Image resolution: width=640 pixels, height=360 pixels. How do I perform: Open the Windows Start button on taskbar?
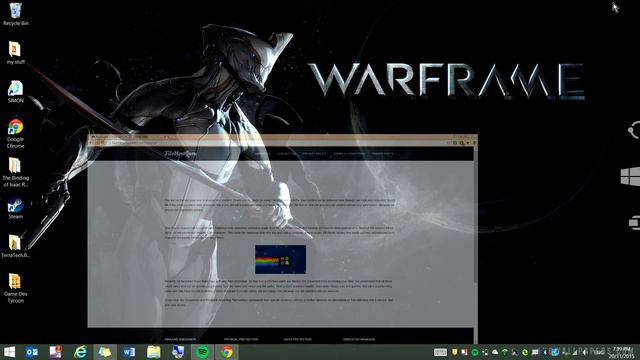tap(9, 352)
